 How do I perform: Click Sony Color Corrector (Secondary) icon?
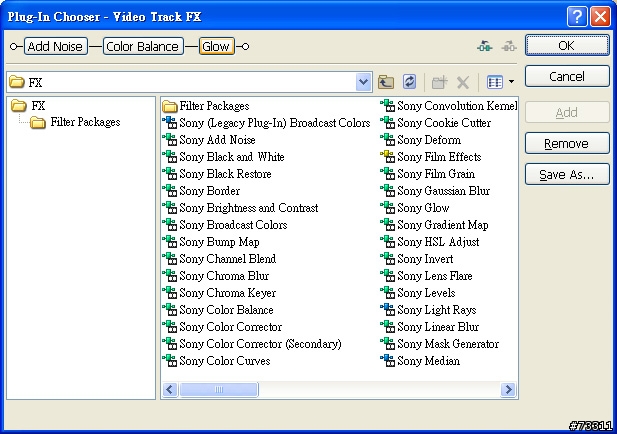click(x=170, y=344)
